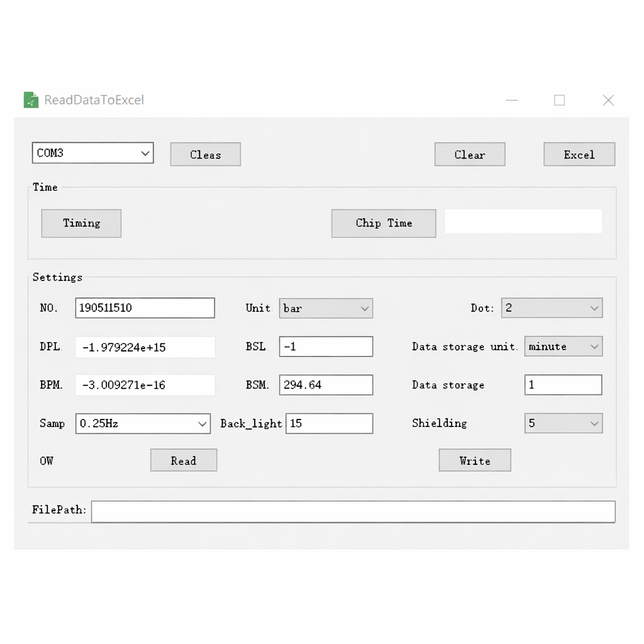This screenshot has width=644, height=644.
Task: Click the Back_light value field
Action: click(329, 424)
